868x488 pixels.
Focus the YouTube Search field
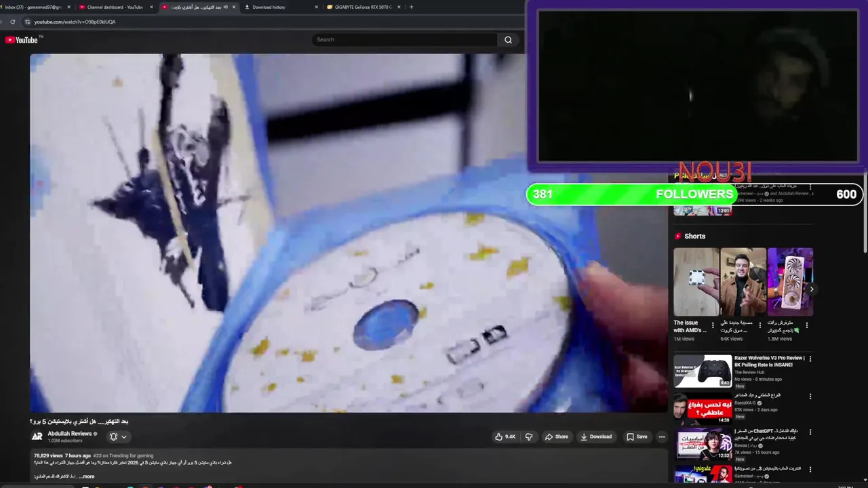pos(405,39)
